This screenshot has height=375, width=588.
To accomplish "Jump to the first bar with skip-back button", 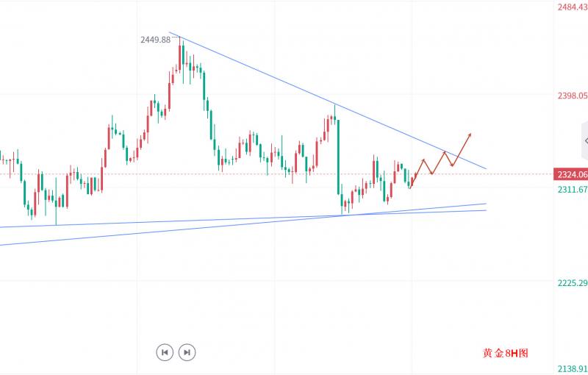I will pos(165,352).
